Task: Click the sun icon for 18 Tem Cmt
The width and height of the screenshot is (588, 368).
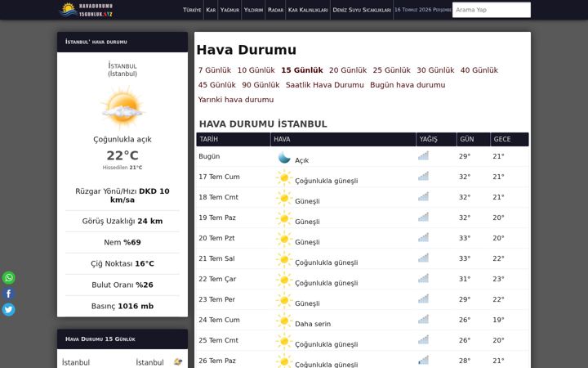Action: (x=284, y=198)
